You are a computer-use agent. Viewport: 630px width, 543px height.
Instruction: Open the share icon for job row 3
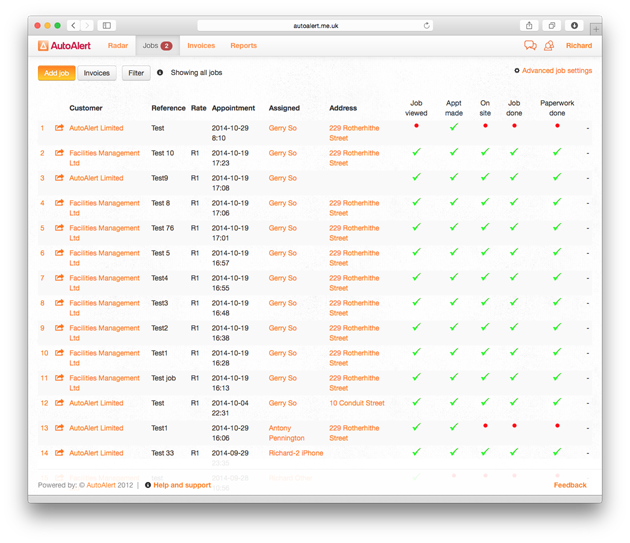(59, 178)
